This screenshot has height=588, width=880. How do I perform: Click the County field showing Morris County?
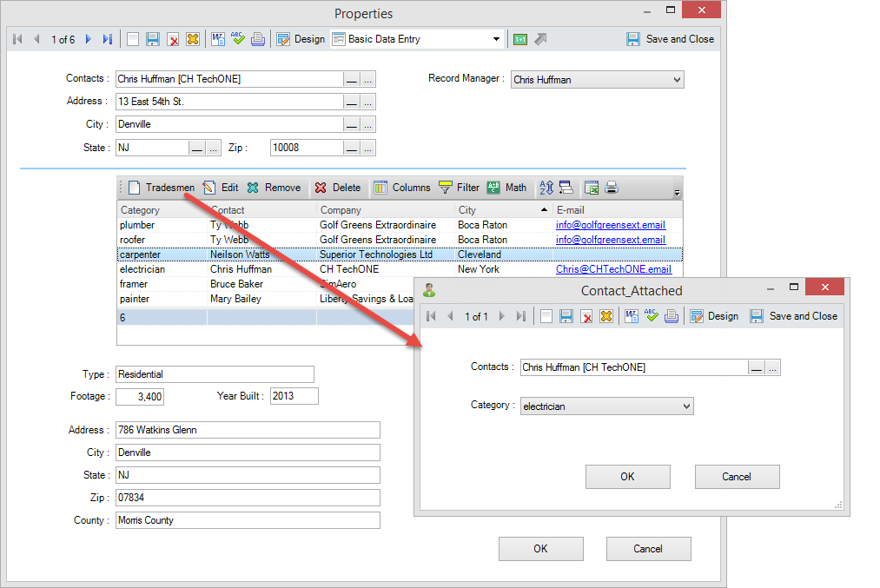click(x=248, y=520)
